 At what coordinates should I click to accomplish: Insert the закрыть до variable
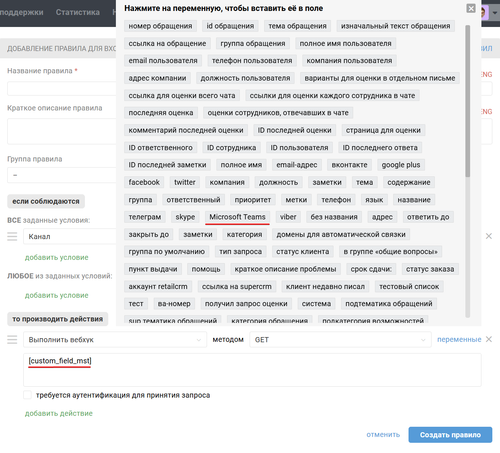[149, 234]
